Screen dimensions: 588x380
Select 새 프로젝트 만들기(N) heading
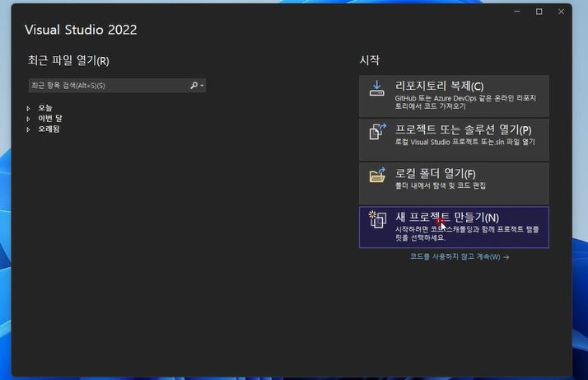click(447, 217)
